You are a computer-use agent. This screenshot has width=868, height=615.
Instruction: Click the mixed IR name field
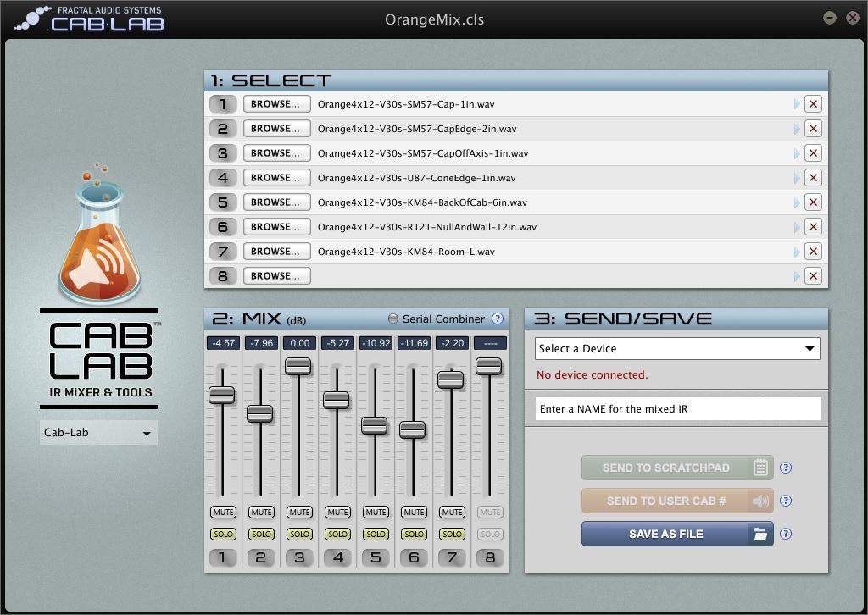click(x=677, y=409)
